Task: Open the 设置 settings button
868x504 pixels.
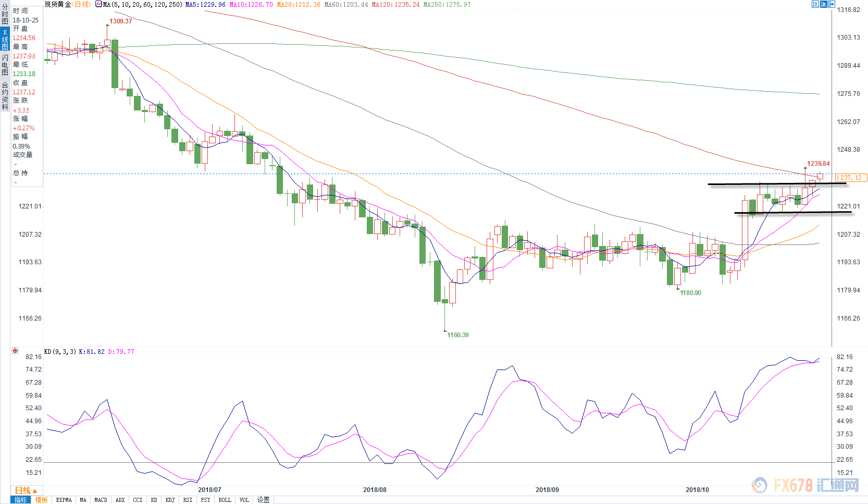Action: click(264, 500)
